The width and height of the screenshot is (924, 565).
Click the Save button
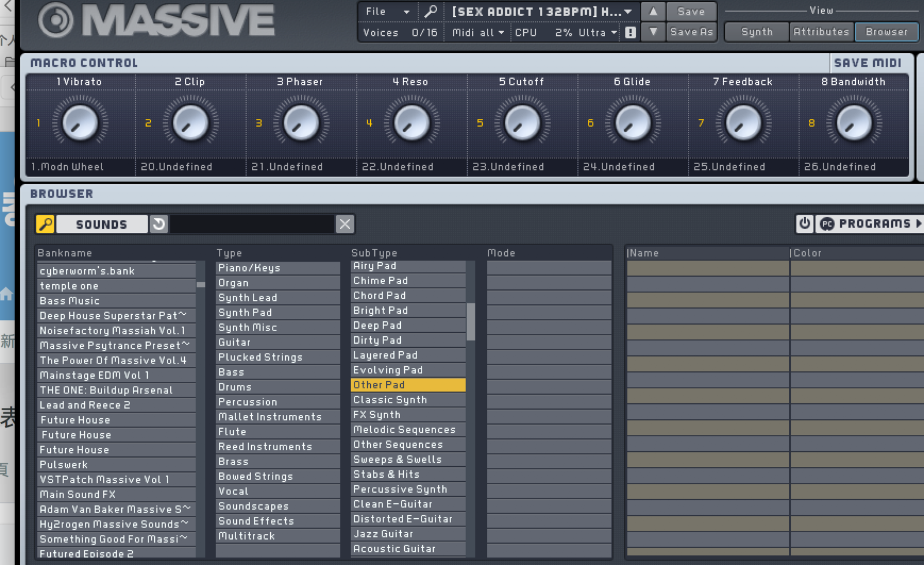pos(691,12)
